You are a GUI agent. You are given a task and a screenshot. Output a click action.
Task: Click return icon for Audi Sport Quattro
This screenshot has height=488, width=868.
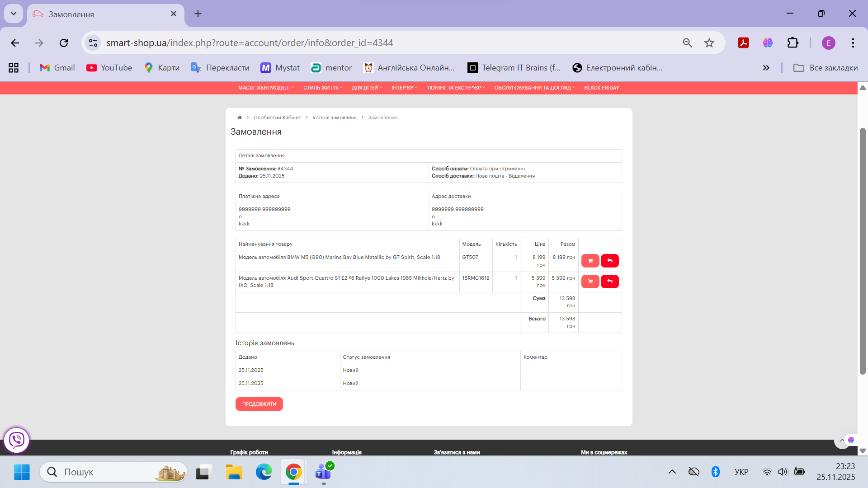(x=609, y=282)
